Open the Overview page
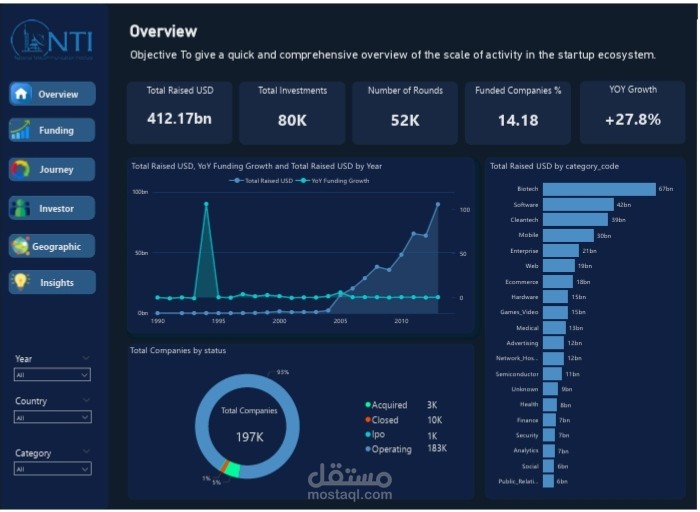The width and height of the screenshot is (700, 512). coord(52,94)
